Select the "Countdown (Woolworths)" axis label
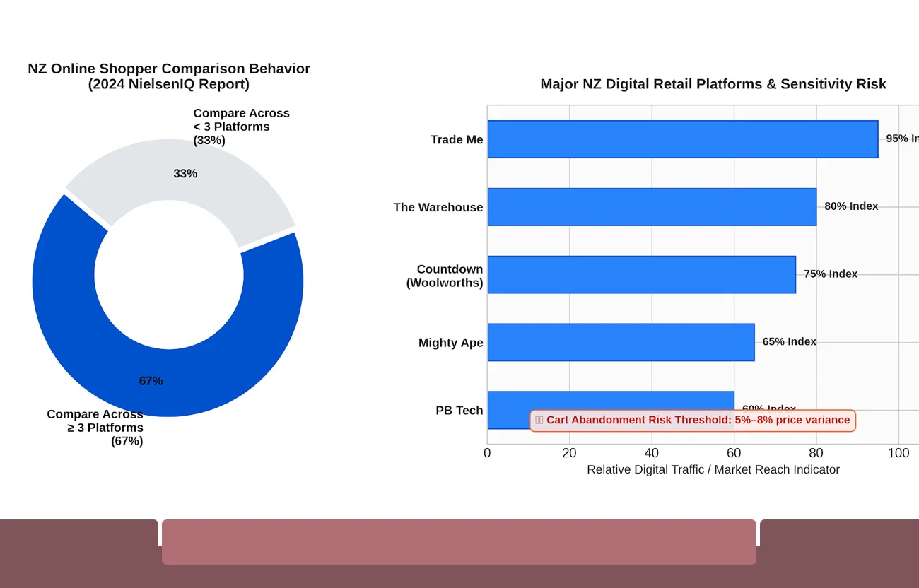This screenshot has height=588, width=919. (x=445, y=276)
